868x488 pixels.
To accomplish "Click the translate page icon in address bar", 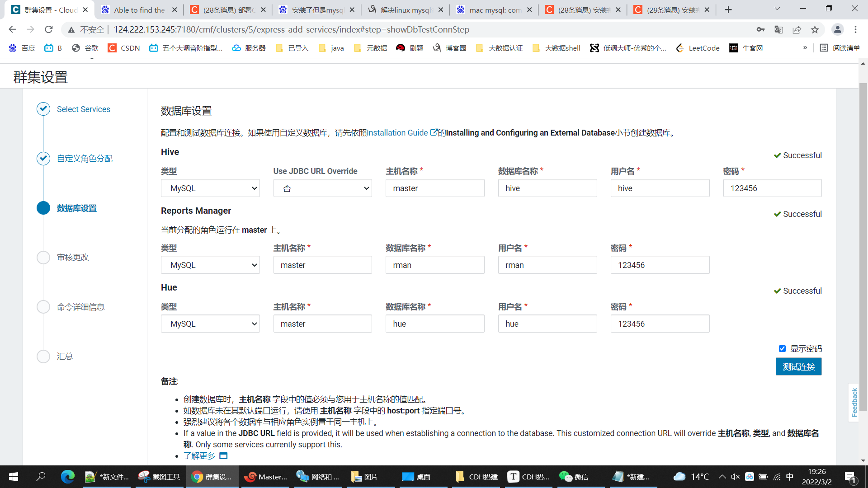I will click(778, 29).
